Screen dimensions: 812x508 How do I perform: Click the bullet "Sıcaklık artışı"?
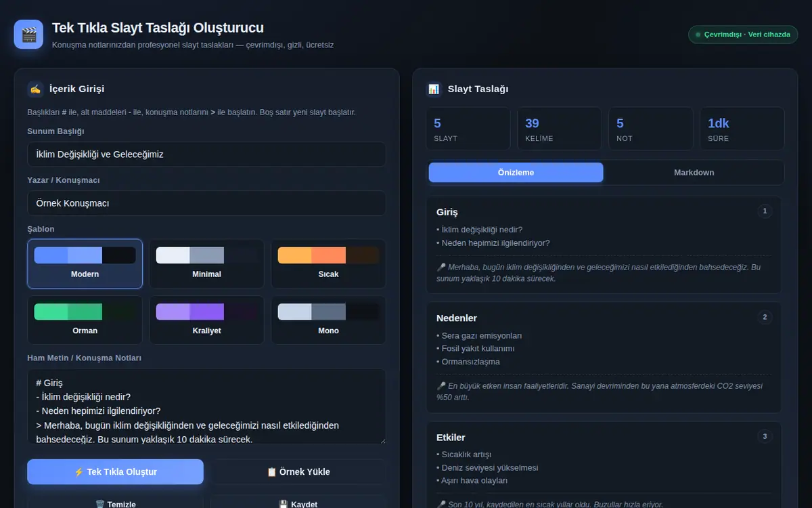tap(464, 454)
